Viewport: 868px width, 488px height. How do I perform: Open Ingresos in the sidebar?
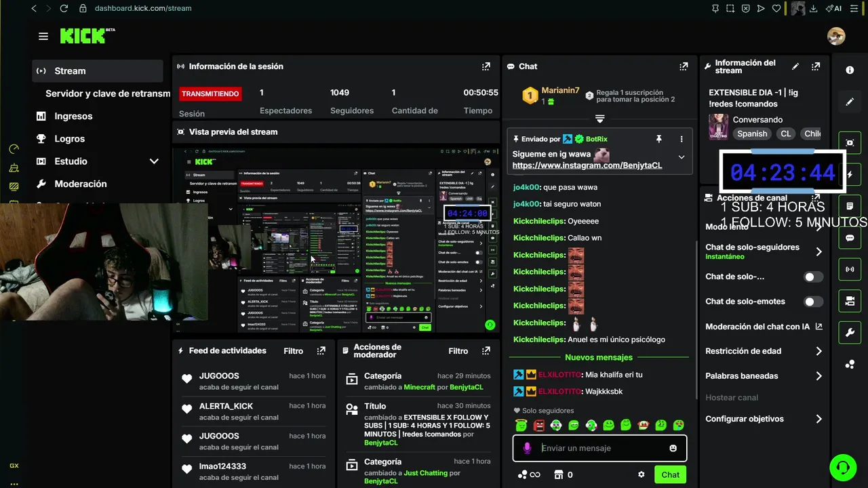coord(73,116)
